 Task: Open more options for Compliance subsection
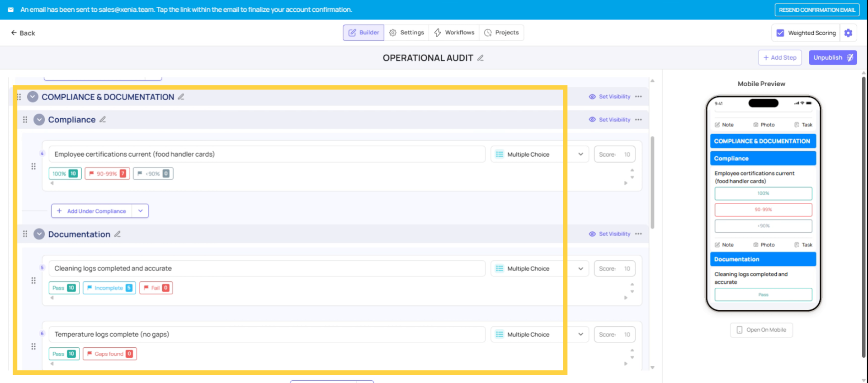638,120
